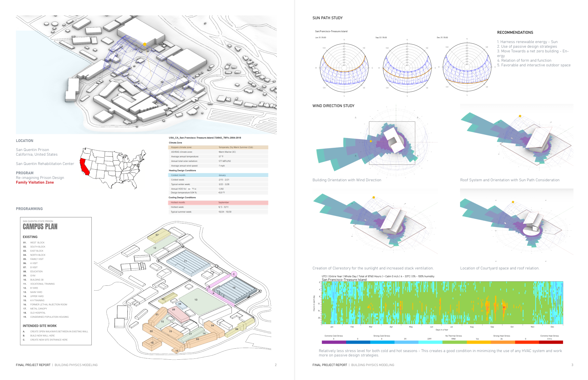Select the Dec 21 sun path diagram

[467, 68]
